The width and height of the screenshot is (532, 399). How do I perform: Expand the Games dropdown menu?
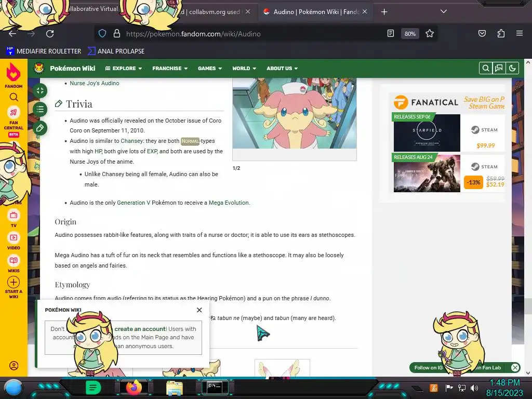(210, 68)
